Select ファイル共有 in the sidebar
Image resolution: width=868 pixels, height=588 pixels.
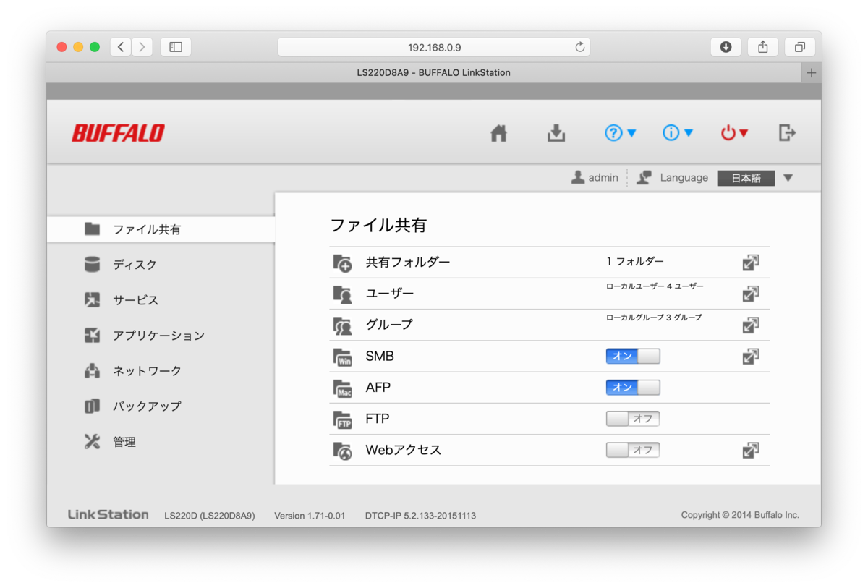tap(161, 229)
